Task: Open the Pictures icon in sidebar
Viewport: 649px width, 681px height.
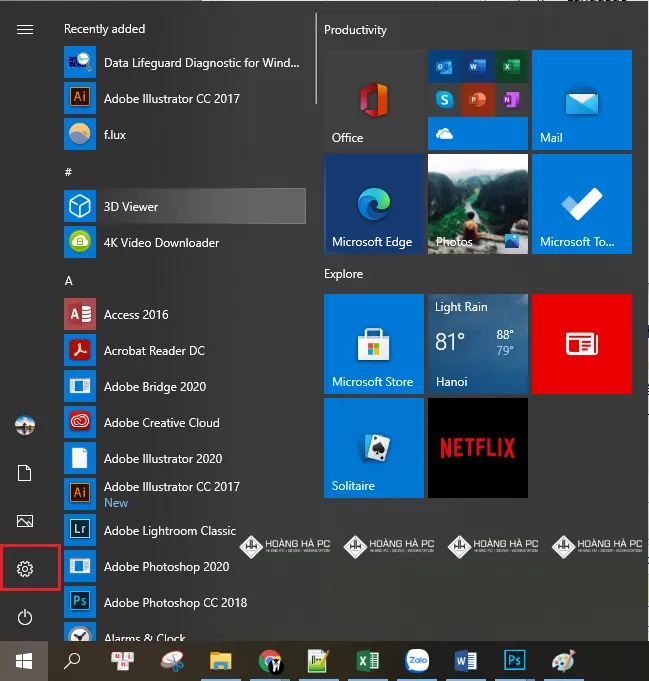Action: (25, 521)
